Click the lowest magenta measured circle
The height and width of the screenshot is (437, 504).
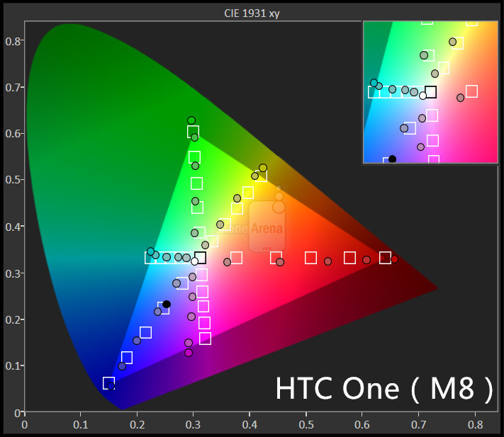click(189, 353)
